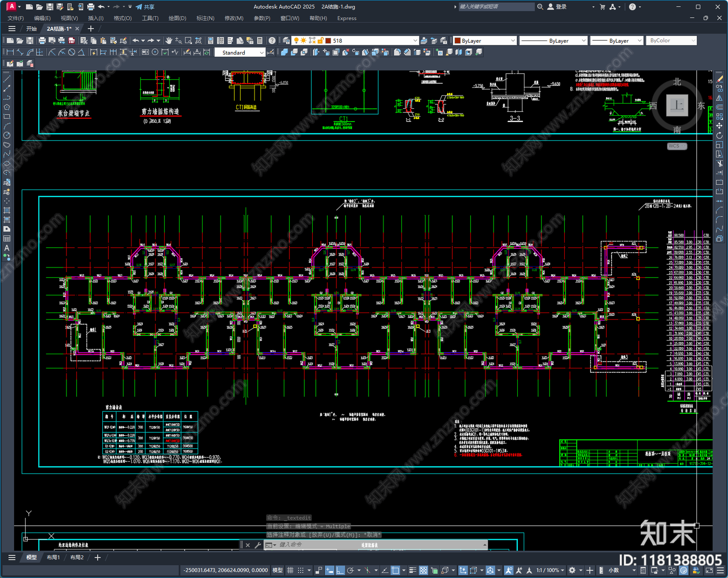Toggle Ortho mode in status bar
The image size is (728, 578).
click(340, 570)
